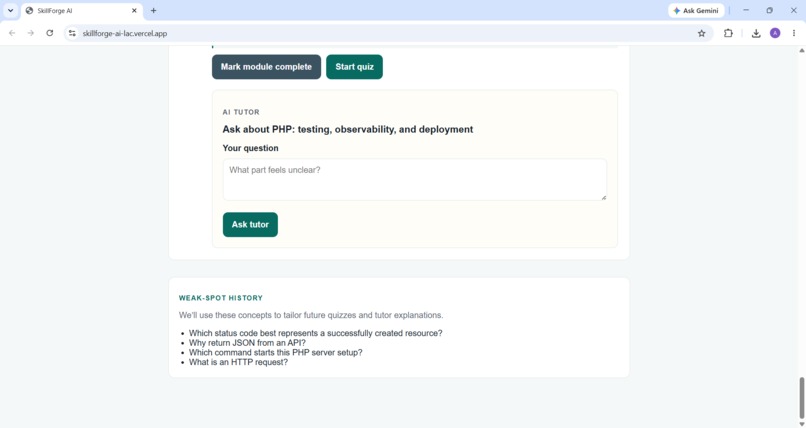Focus the address bar URL text
Viewport: 806px width, 428px height.
point(125,33)
